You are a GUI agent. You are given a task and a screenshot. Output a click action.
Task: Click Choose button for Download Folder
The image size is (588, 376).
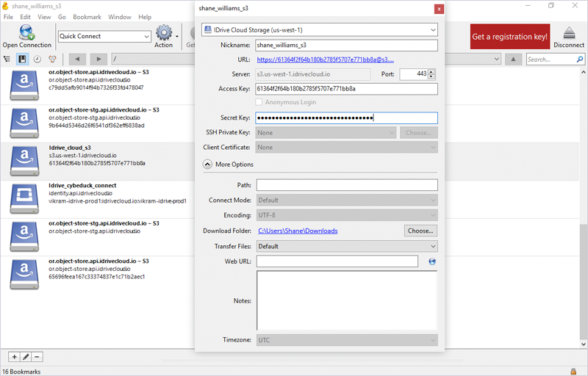(420, 231)
